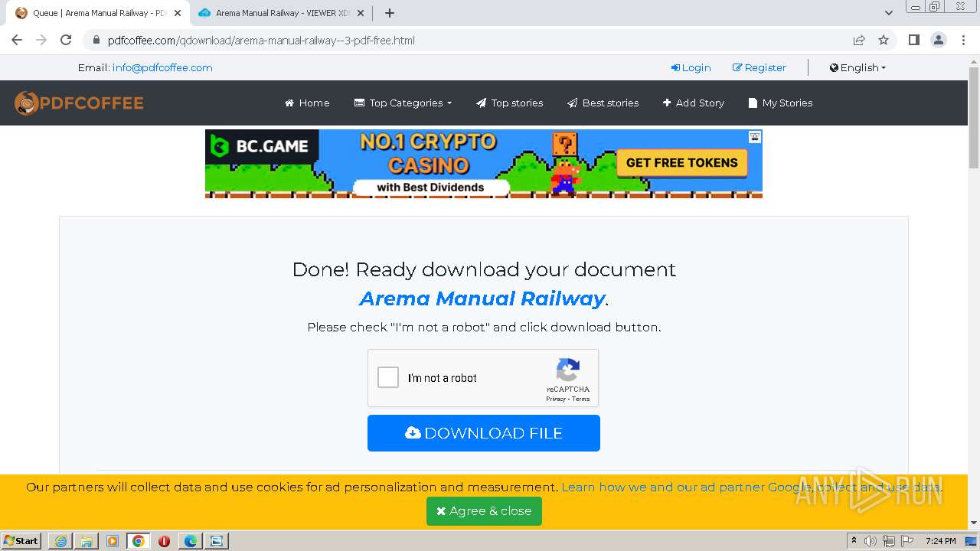Open the last taskbar application icon
This screenshot has height=551, width=980.
click(x=217, y=541)
